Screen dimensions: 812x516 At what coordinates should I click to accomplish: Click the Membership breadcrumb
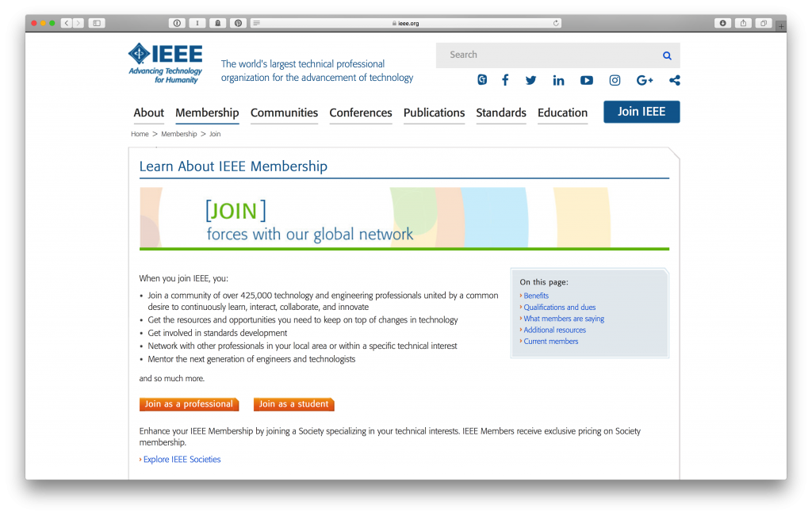179,133
